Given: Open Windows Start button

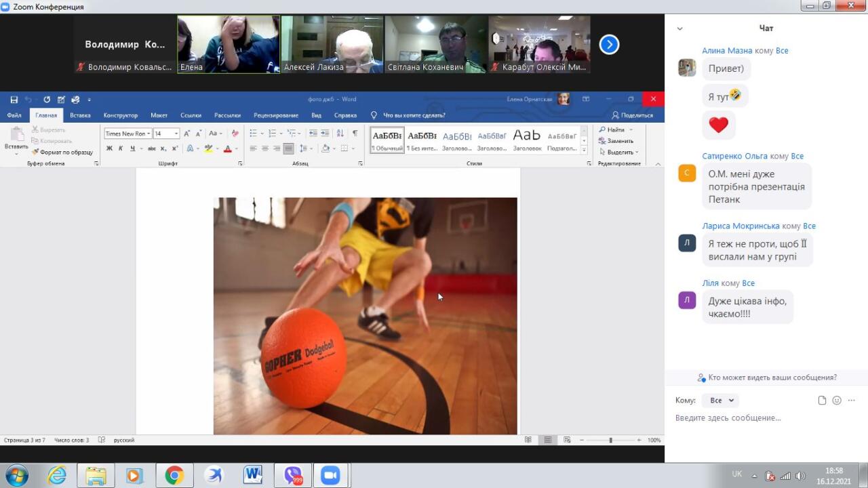Looking at the screenshot, I should pyautogui.click(x=16, y=476).
